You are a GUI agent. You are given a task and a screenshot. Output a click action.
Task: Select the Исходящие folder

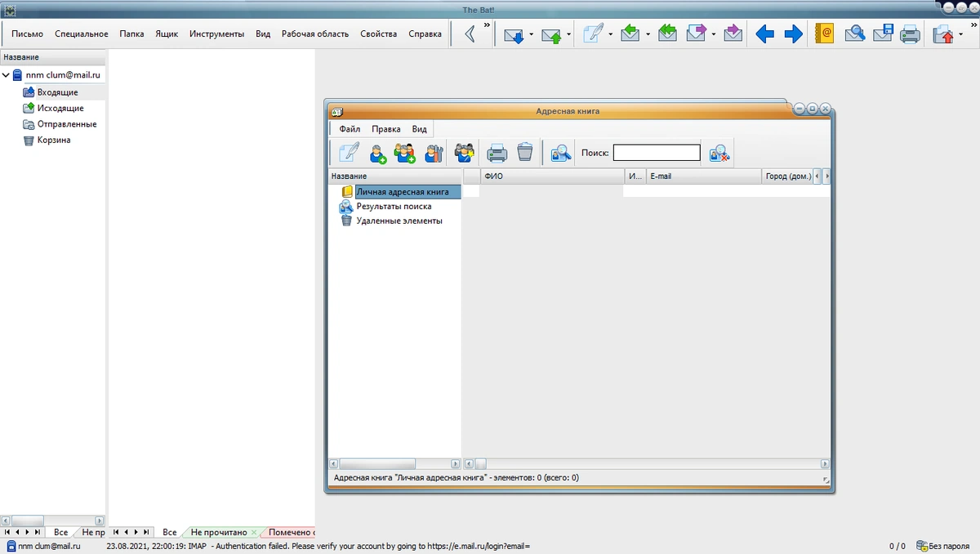point(60,108)
